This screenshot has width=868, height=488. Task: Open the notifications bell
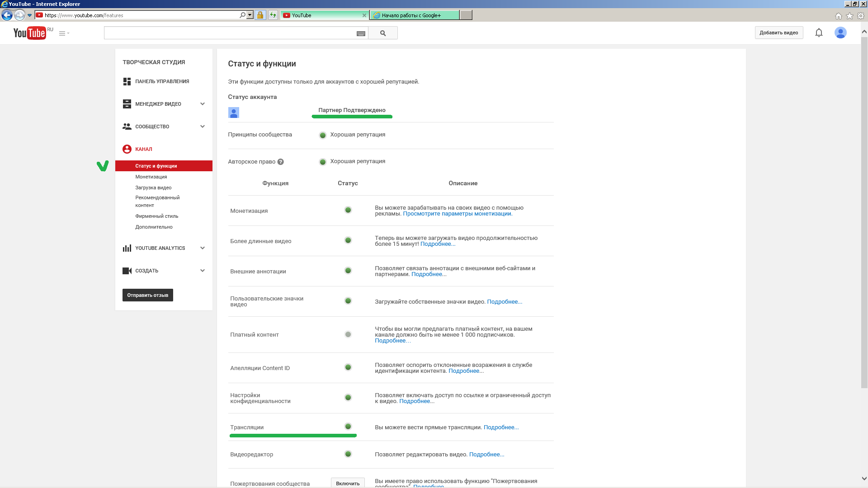click(x=819, y=33)
